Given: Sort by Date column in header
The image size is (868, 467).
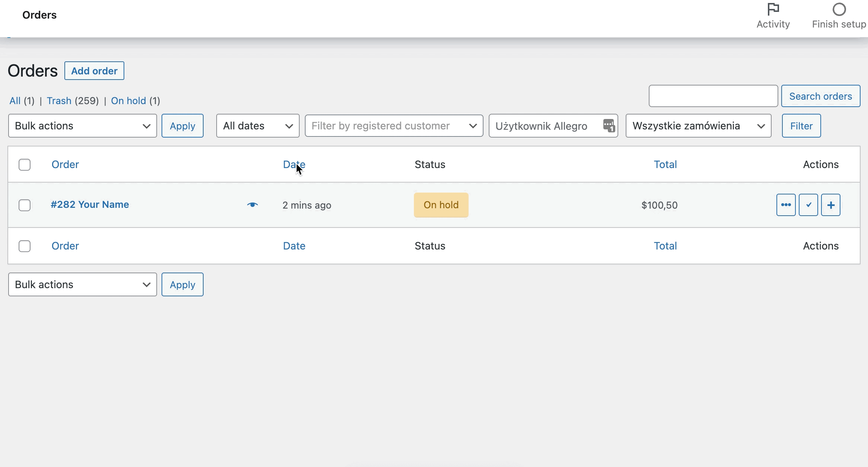Looking at the screenshot, I should tap(294, 164).
